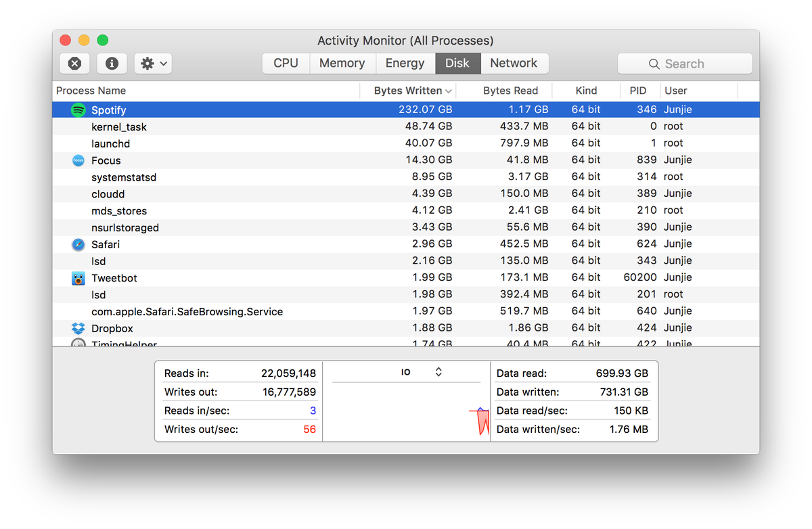The height and width of the screenshot is (529, 812).
Task: Click the Writes out value 16,777,589
Action: 289,392
